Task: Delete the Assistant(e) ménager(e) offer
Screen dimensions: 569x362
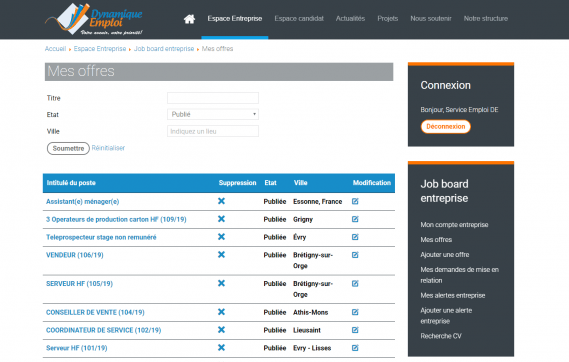Action: [221, 201]
